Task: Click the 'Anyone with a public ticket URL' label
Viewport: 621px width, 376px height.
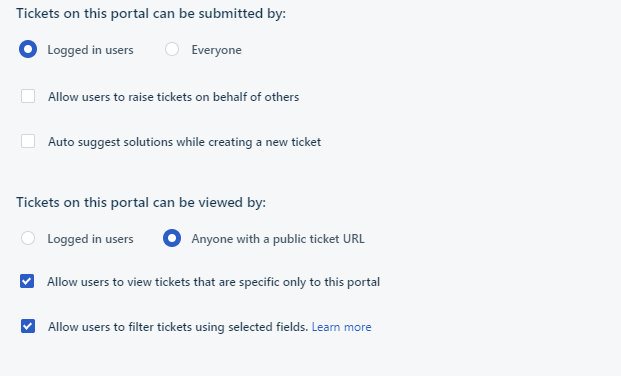Action: click(278, 239)
